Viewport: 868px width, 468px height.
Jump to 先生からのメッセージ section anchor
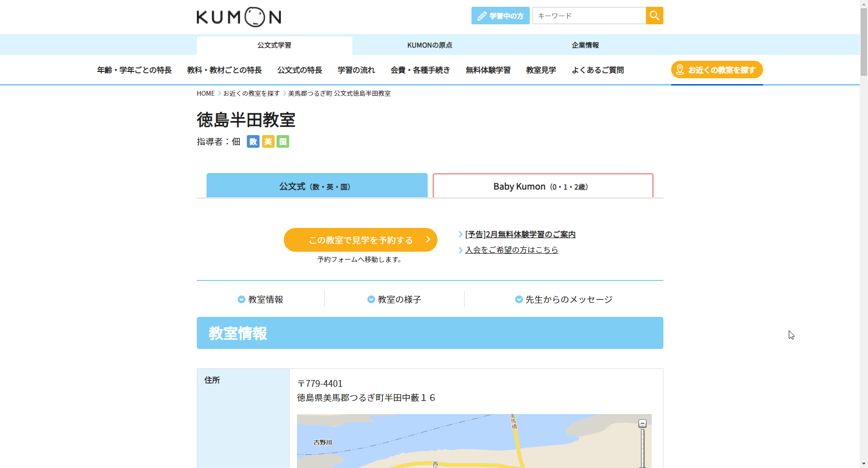564,299
